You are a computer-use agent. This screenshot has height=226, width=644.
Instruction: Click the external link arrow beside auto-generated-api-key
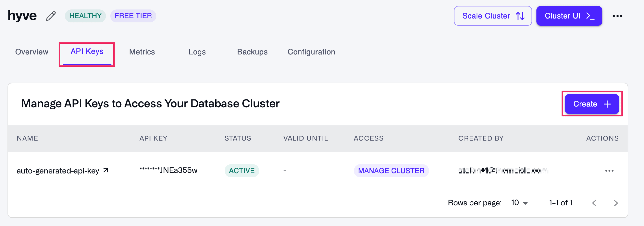pyautogui.click(x=106, y=170)
